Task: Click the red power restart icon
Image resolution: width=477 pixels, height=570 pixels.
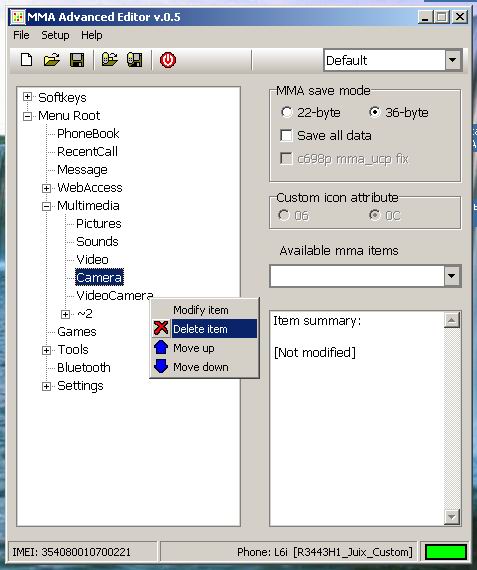Action: [x=168, y=60]
